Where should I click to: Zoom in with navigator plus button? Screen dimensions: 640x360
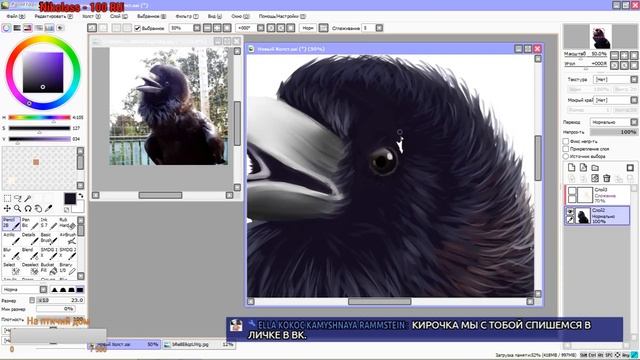(624, 55)
